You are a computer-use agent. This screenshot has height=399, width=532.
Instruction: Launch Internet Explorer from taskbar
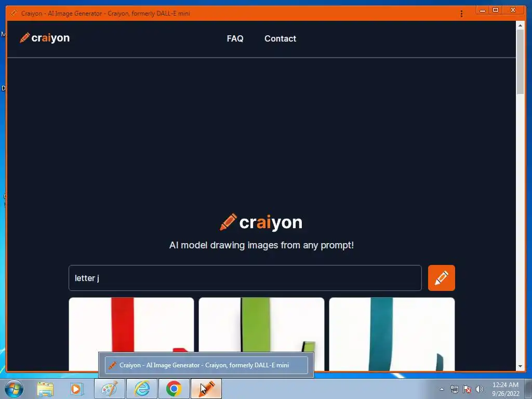tap(141, 389)
